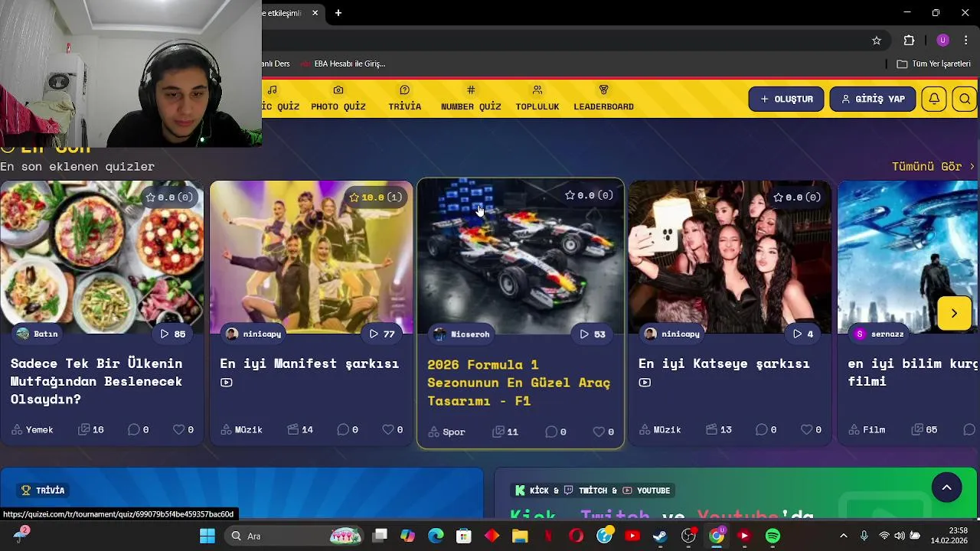Click the star rating on the Formula 1 quiz
This screenshot has width=980, height=551.
pos(589,195)
